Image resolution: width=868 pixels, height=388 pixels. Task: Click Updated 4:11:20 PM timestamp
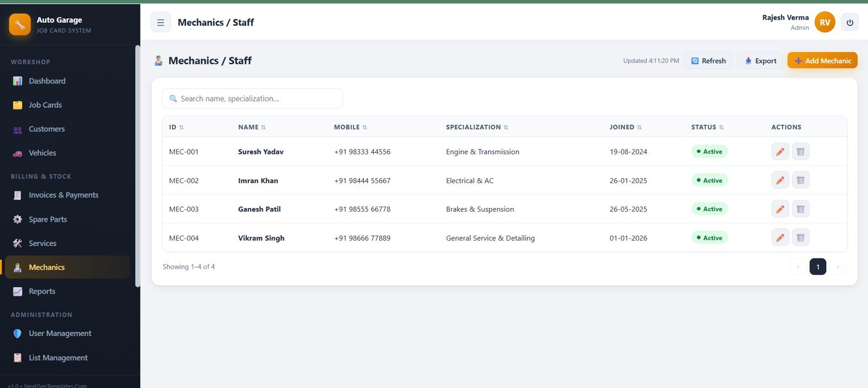(651, 61)
